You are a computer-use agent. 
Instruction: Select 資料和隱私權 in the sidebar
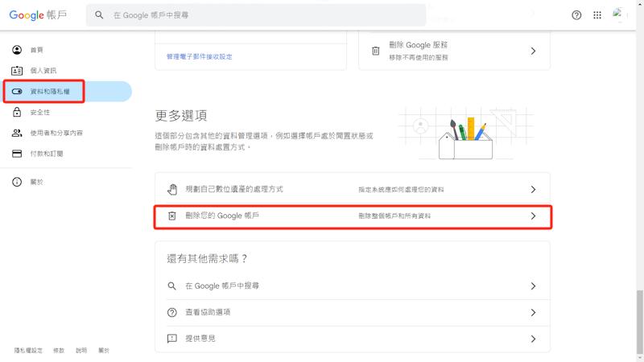coord(50,91)
